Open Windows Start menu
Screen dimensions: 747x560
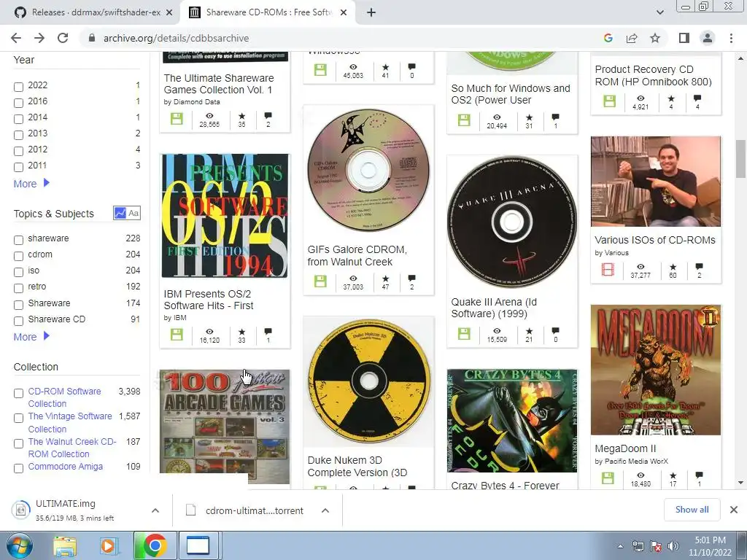[19, 545]
